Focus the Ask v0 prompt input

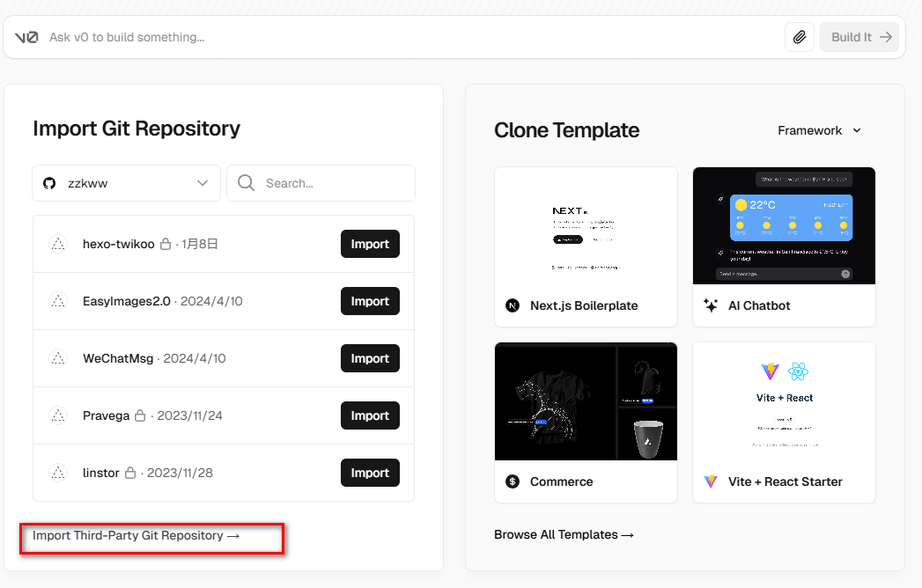coord(405,38)
